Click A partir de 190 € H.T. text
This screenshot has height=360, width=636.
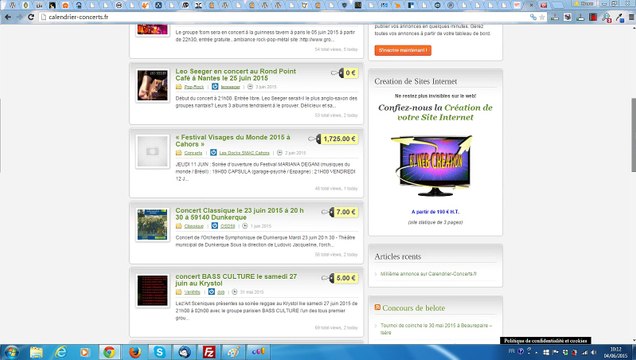pos(435,212)
